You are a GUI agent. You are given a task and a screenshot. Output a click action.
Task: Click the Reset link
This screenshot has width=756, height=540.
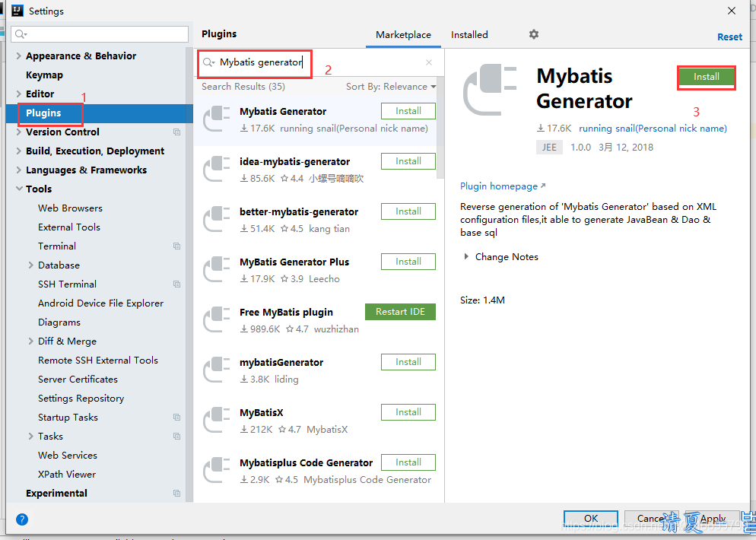729,37
